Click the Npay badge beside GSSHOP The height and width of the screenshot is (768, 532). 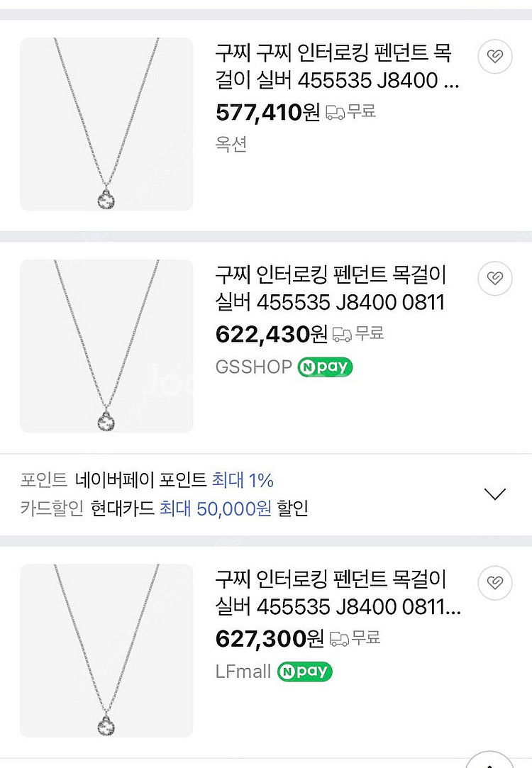325,367
